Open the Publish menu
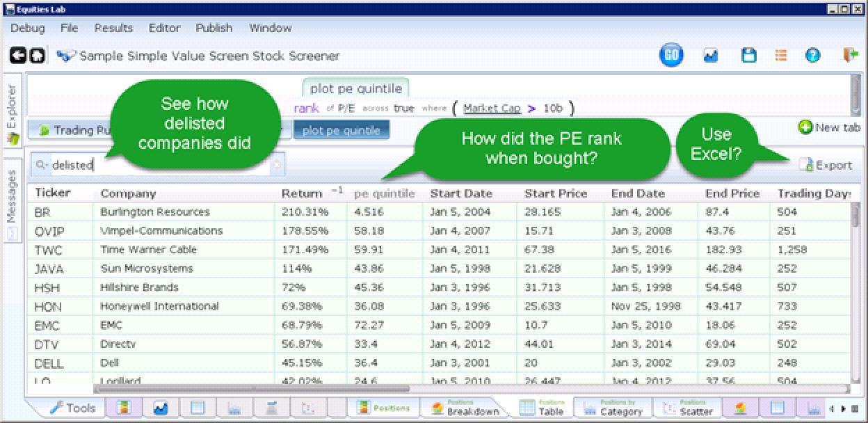The width and height of the screenshot is (868, 423). 214,29
